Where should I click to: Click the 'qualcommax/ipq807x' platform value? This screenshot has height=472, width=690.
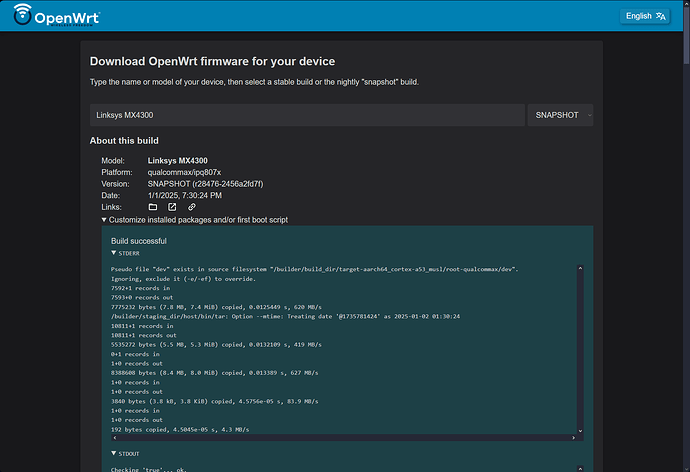(184, 172)
